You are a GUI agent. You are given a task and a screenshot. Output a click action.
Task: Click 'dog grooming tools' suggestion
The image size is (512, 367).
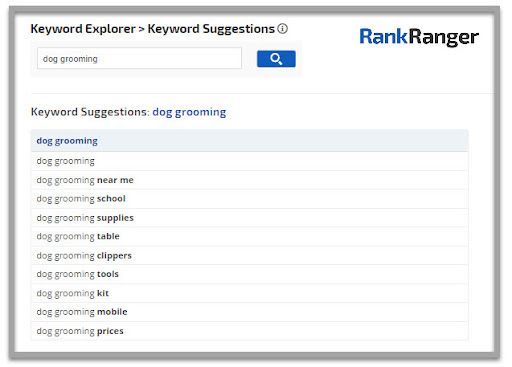(x=250, y=274)
